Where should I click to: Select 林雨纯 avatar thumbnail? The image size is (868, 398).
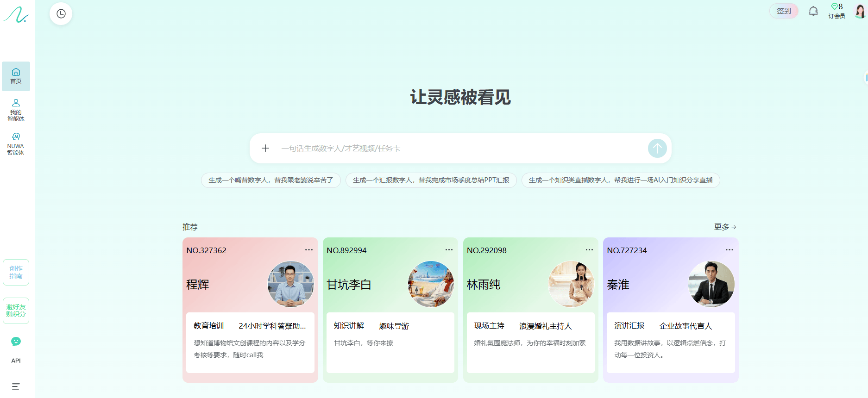571,284
